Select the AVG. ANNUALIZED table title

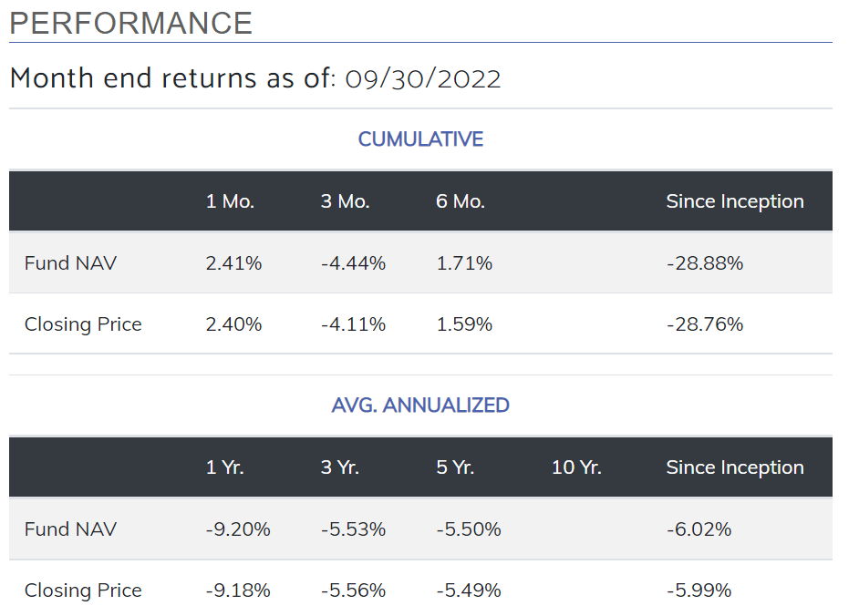point(420,406)
